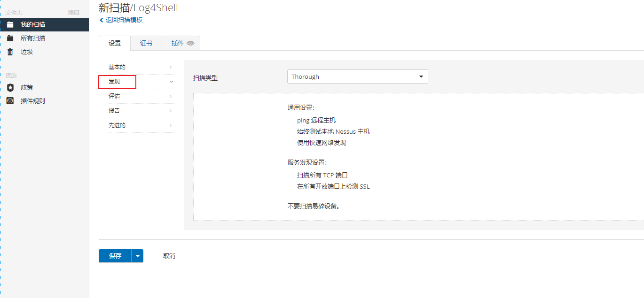
Task: Click the 我的扫描 folder icon
Action: click(10, 24)
